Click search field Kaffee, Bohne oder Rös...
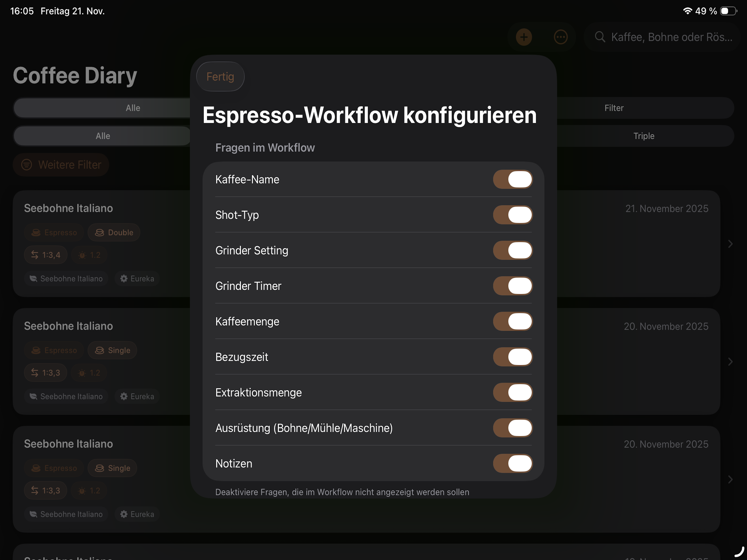Image resolution: width=747 pixels, height=560 pixels. (x=662, y=37)
